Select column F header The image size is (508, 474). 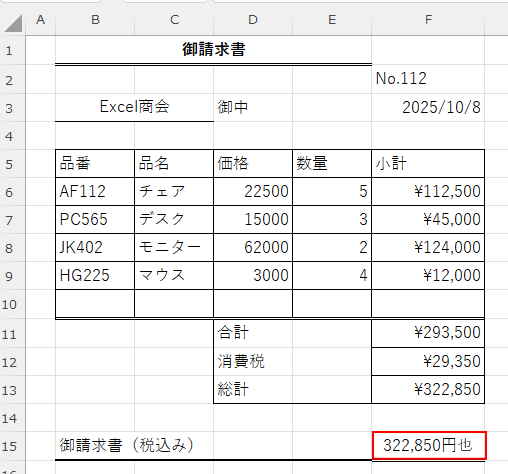[x=428, y=20]
